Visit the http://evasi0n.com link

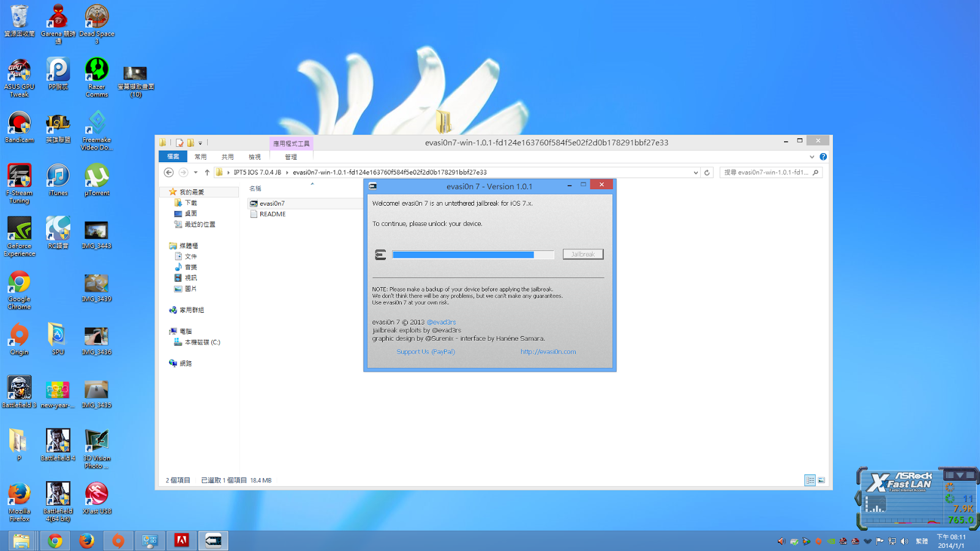548,351
